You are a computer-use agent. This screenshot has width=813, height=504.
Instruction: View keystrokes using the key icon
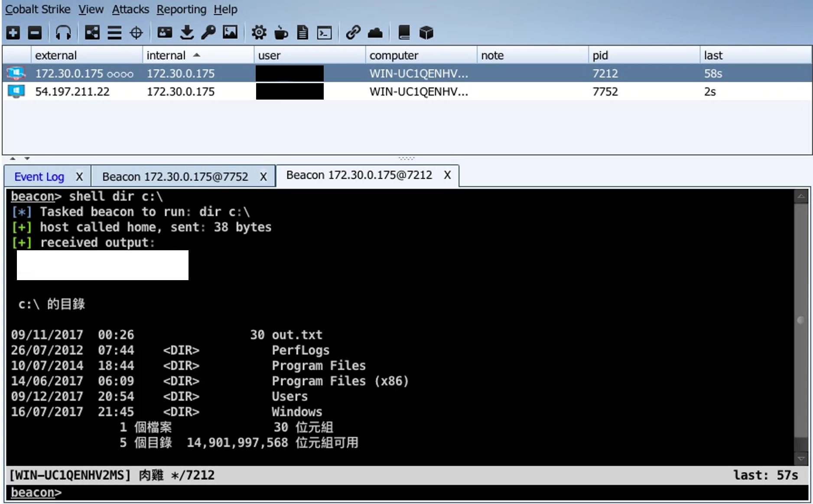tap(208, 32)
